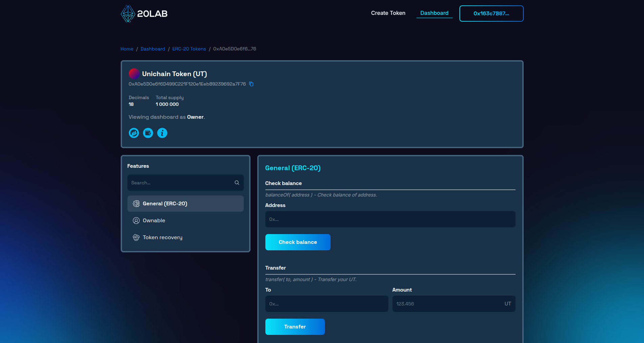The width and height of the screenshot is (644, 343).
Task: Click the wallet round icon
Action: click(148, 133)
